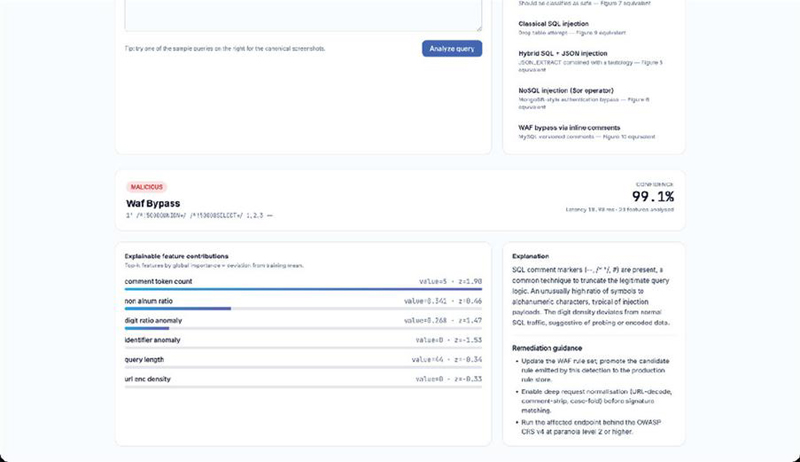Click the 99.1% confidence value
Viewport: 800px width, 462px height.
coord(653,196)
